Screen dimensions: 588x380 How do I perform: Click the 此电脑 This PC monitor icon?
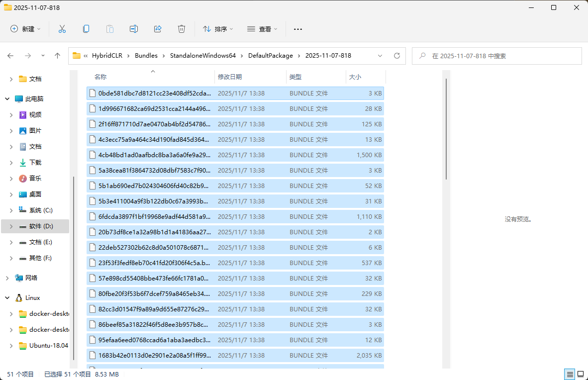coord(19,98)
